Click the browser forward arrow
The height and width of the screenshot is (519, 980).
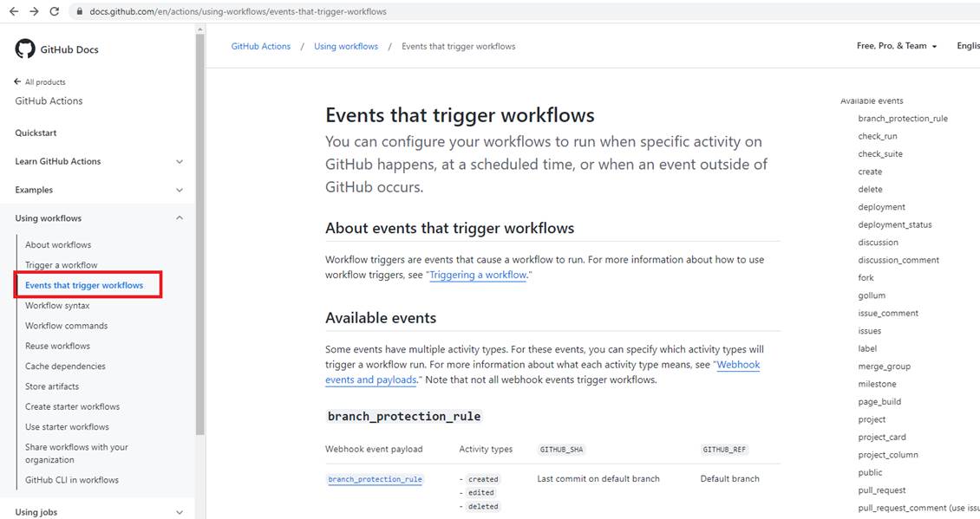tap(34, 12)
